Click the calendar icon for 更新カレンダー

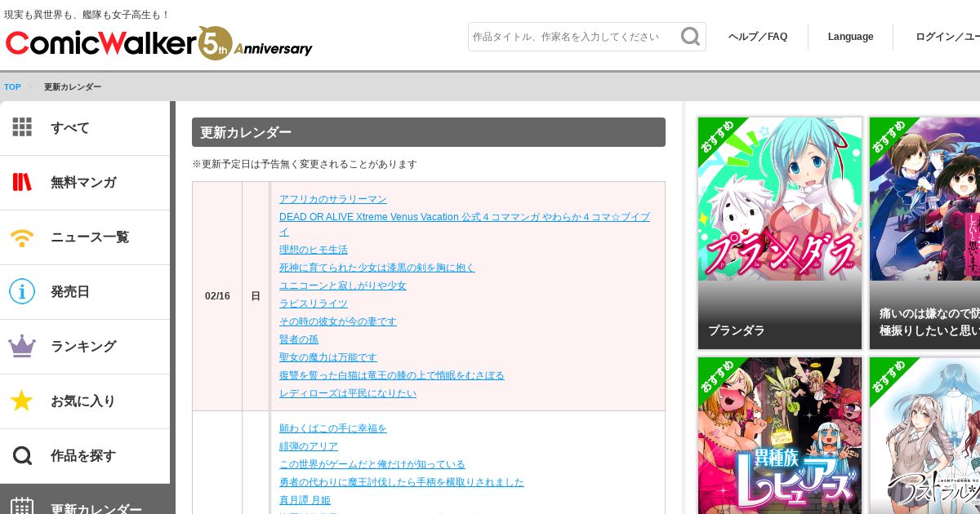[x=22, y=507]
